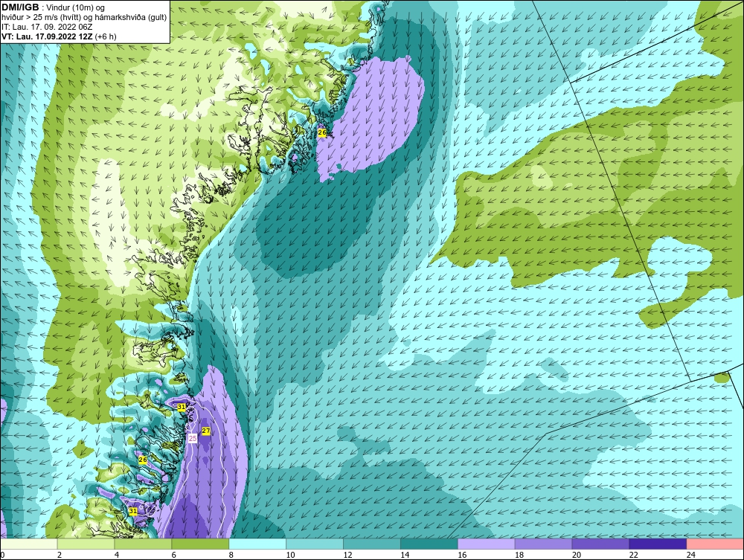This screenshot has width=744, height=560.
Task: Click the legend scale number '4'
Action: click(x=117, y=555)
